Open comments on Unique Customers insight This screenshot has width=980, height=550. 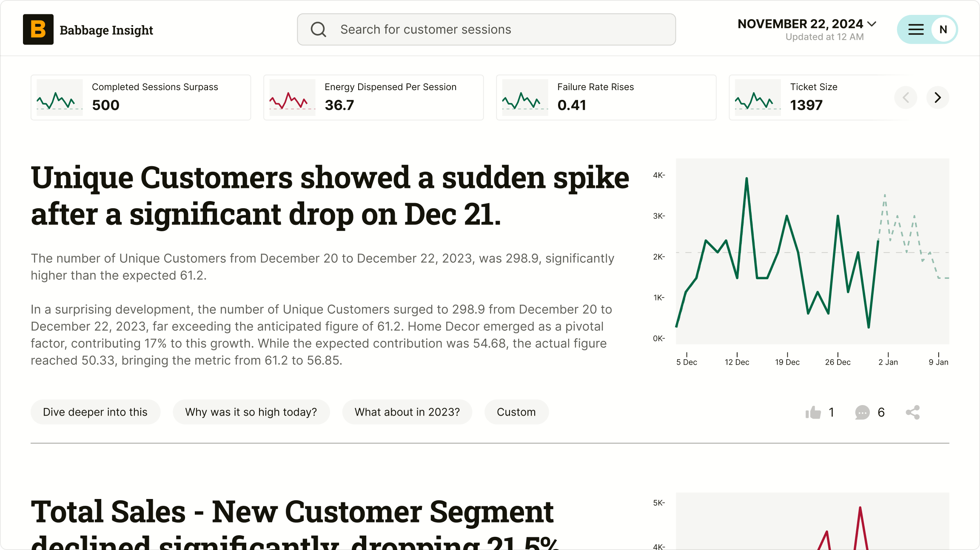coord(862,412)
